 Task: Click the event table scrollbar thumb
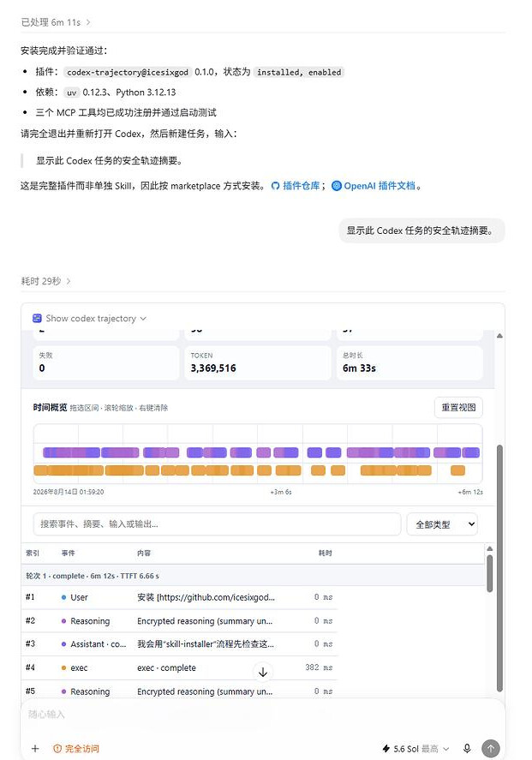[x=490, y=573]
